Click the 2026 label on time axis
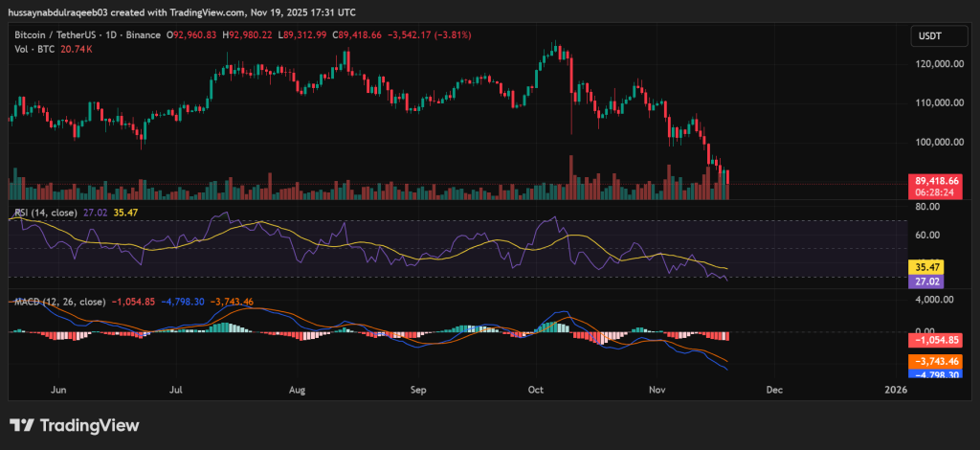 (895, 391)
